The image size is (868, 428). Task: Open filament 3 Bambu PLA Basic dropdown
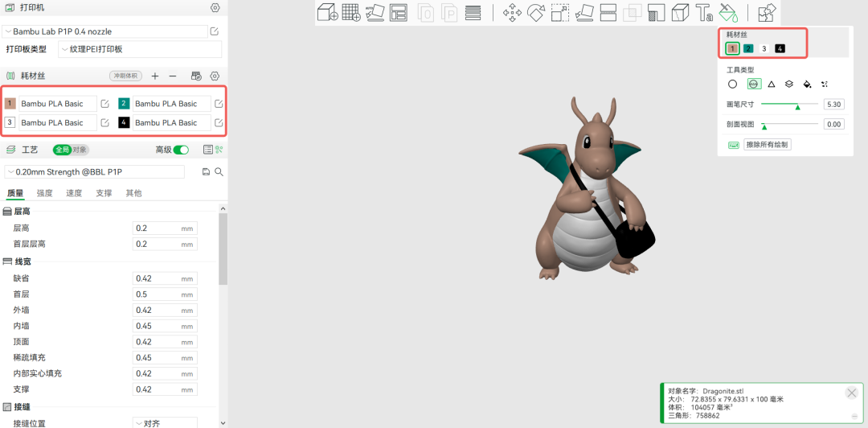(x=58, y=122)
